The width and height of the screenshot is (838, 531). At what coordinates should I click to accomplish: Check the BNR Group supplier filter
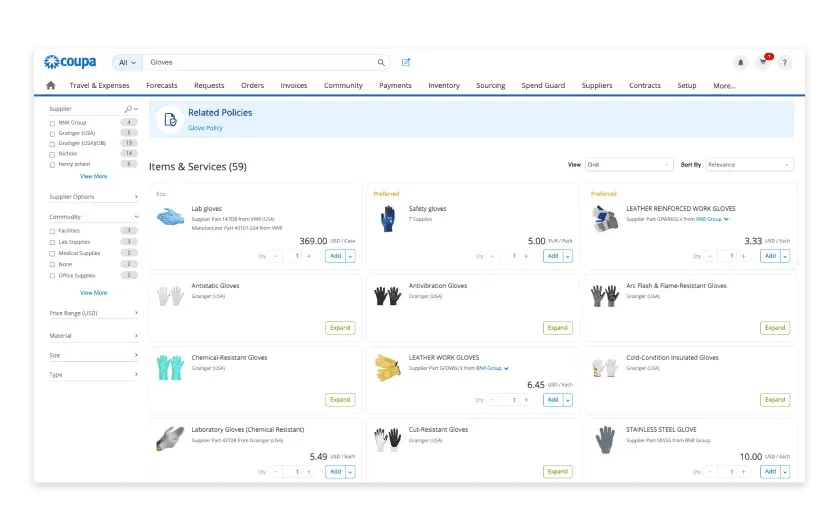tap(52, 123)
